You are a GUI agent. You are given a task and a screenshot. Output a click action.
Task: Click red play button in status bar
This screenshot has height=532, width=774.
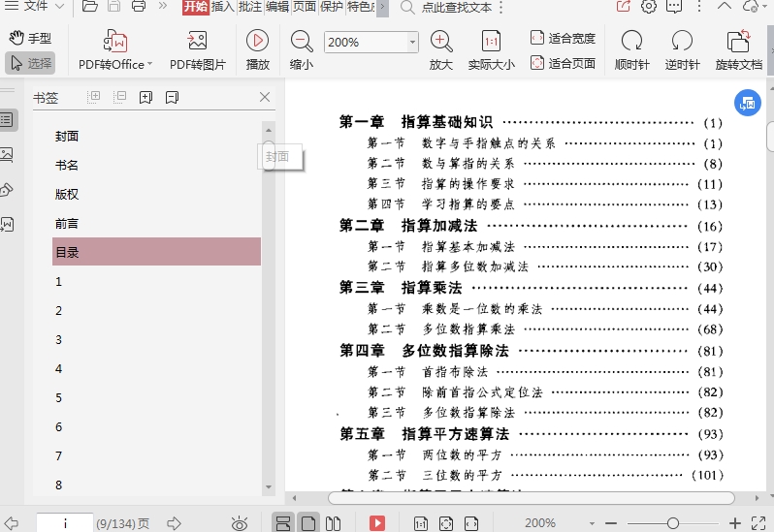[377, 523]
